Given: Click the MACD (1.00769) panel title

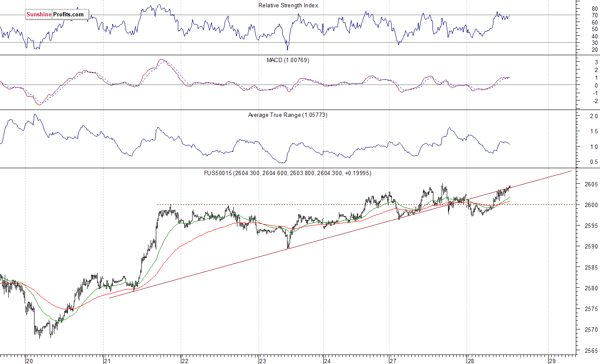Looking at the screenshot, I should [x=287, y=60].
